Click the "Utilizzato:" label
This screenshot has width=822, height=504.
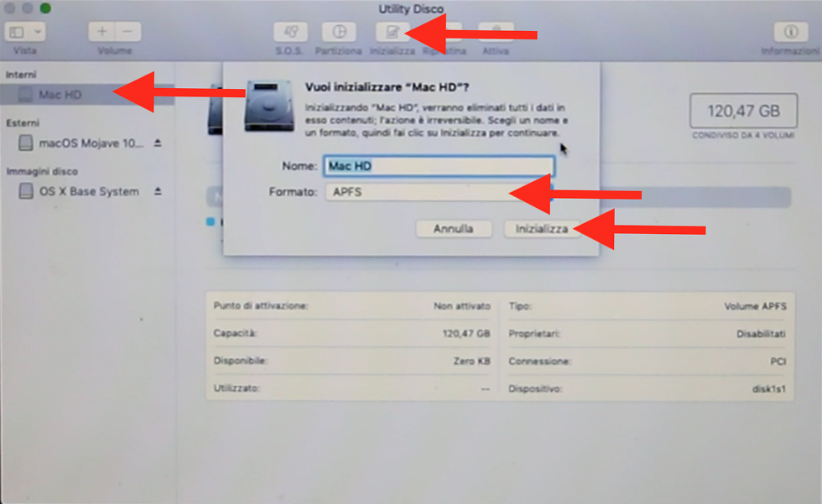tap(237, 388)
